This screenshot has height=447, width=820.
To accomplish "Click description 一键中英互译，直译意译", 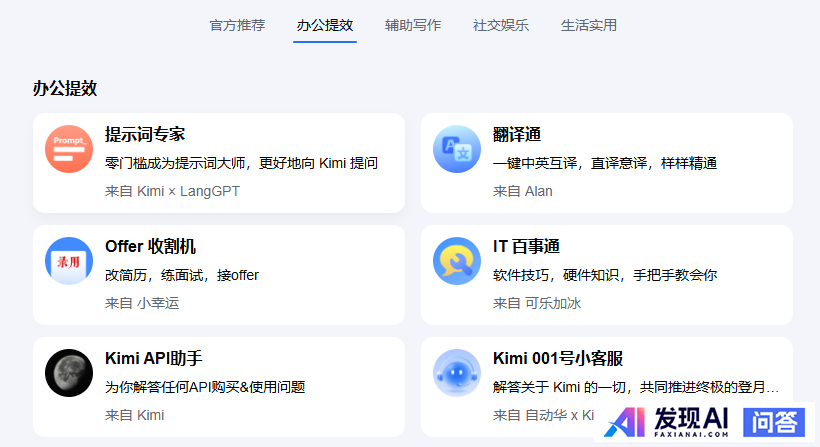I will (x=570, y=163).
